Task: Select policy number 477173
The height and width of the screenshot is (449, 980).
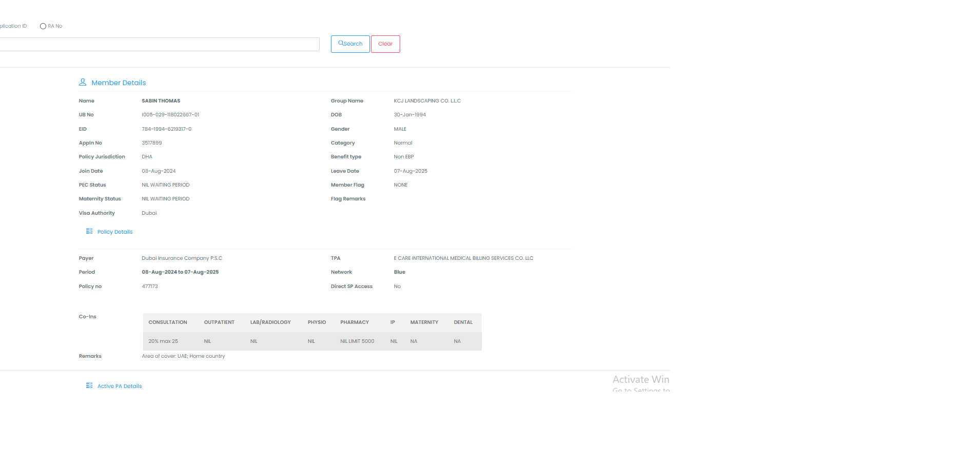Action: coord(150,287)
